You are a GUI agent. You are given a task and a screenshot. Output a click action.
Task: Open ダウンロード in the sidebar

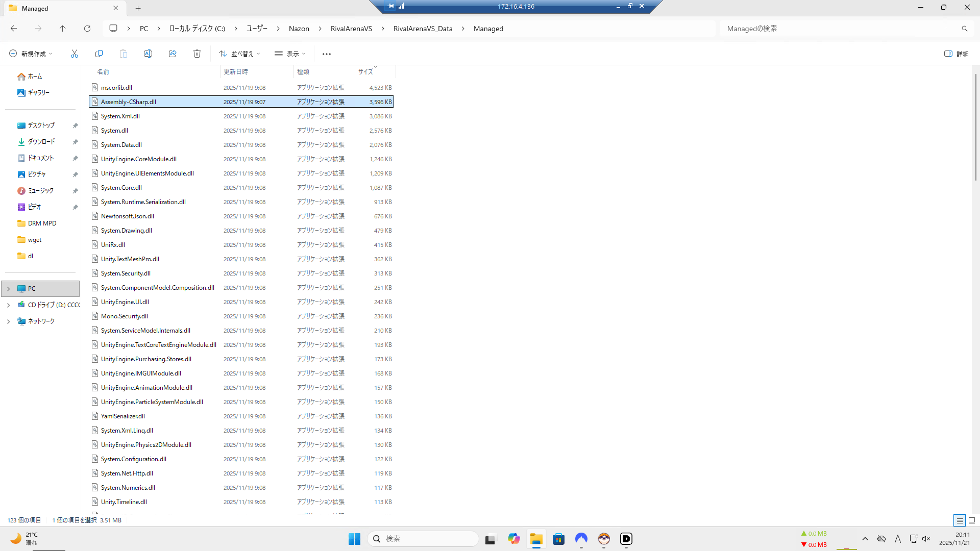click(x=41, y=142)
